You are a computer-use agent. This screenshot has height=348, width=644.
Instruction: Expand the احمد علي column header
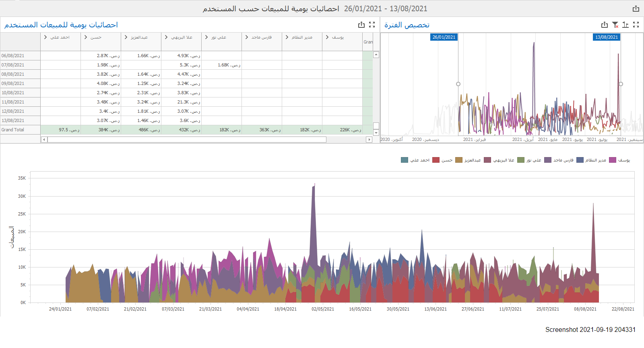(x=45, y=37)
